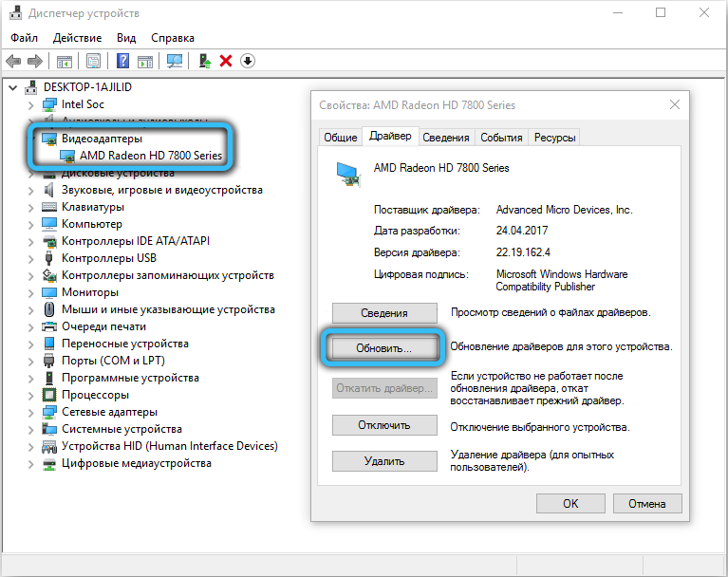The height and width of the screenshot is (577, 728).
Task: Click Advanced Micro Devices, Inc. text
Action: click(x=564, y=210)
